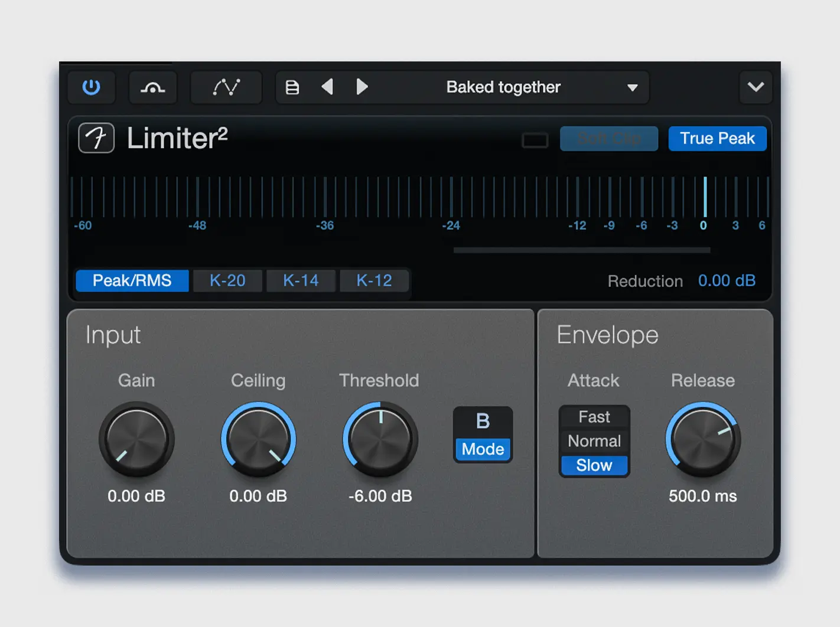The image size is (840, 627).
Task: Select the Peak/RMS metering tab
Action: (131, 280)
